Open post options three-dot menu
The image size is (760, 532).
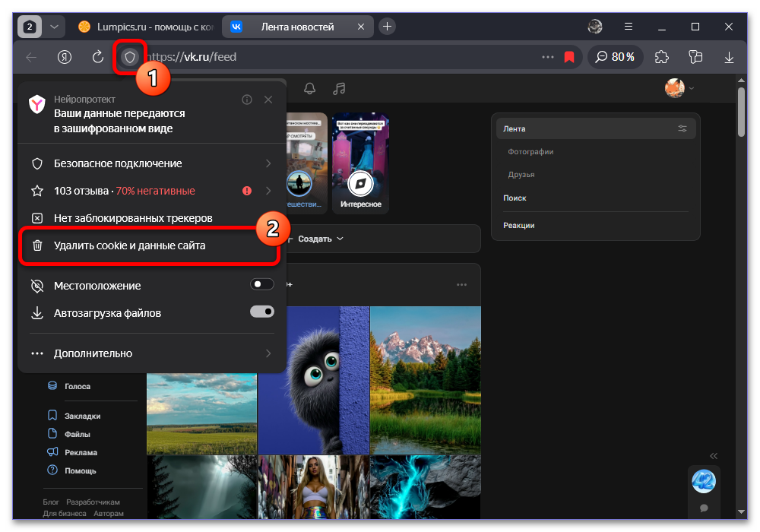[x=461, y=285]
